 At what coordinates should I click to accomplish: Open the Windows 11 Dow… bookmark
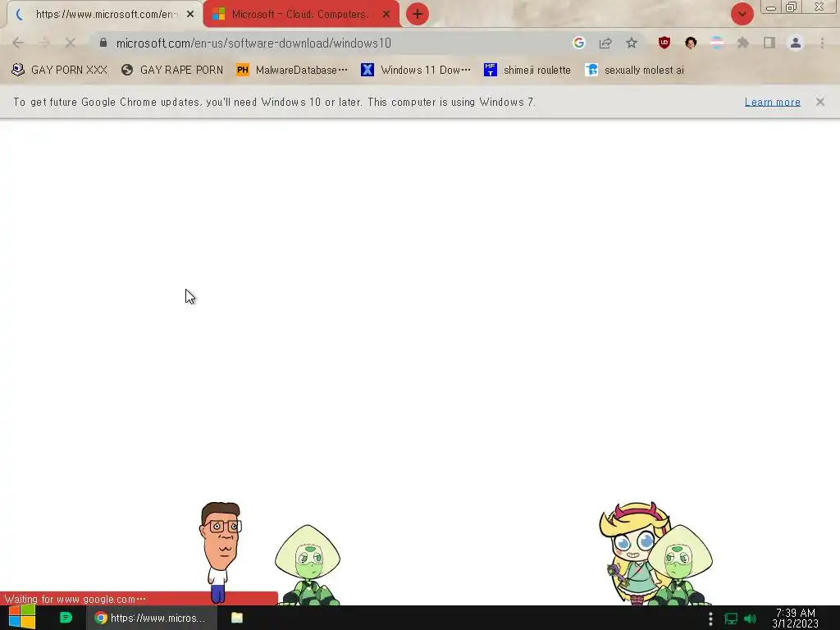click(416, 71)
